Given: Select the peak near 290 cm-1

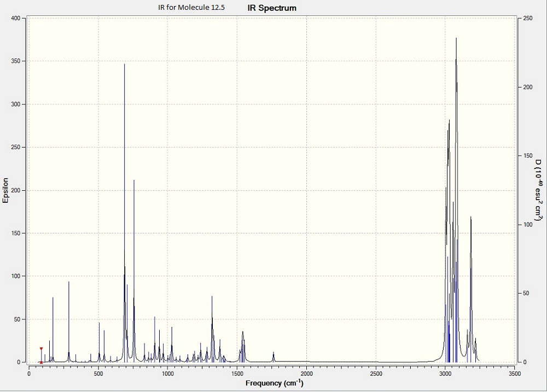Looking at the screenshot, I should (69, 321).
